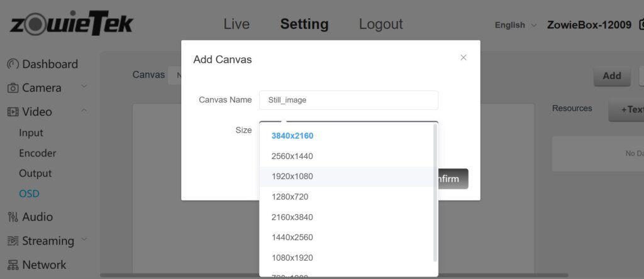Go to the Encoder settings page
This screenshot has width=644, height=279.
click(38, 153)
